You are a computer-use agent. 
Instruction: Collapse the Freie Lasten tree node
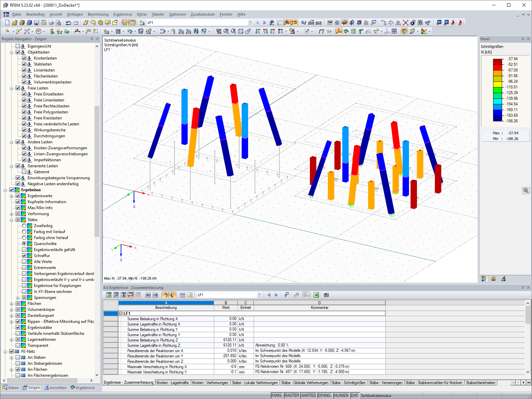click(12, 88)
